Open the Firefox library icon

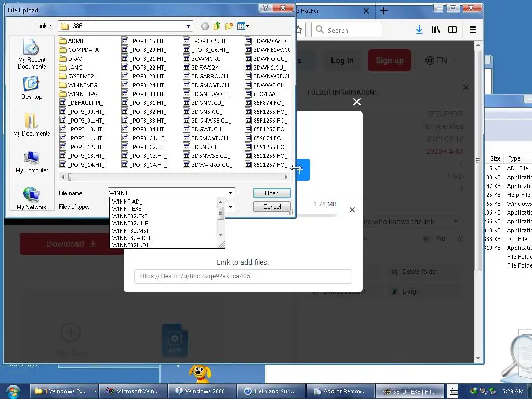[x=436, y=30]
